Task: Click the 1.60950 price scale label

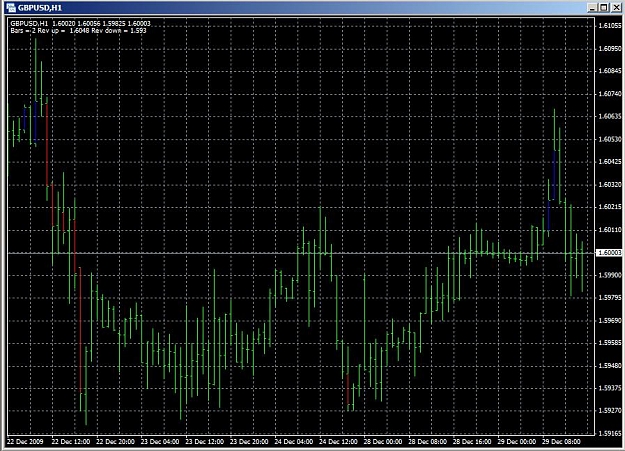Action: tap(610, 49)
